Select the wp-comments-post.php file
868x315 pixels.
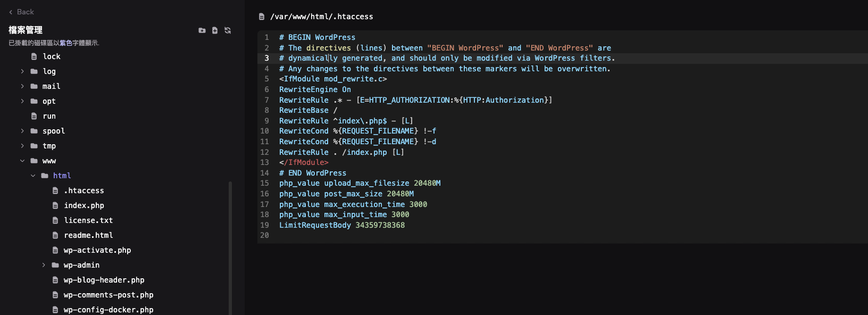[x=108, y=295]
